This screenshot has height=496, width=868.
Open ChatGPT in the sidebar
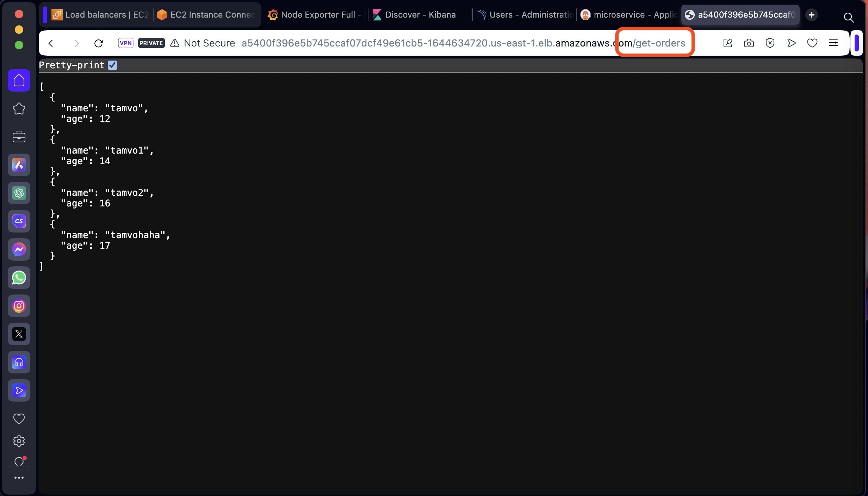[x=19, y=193]
